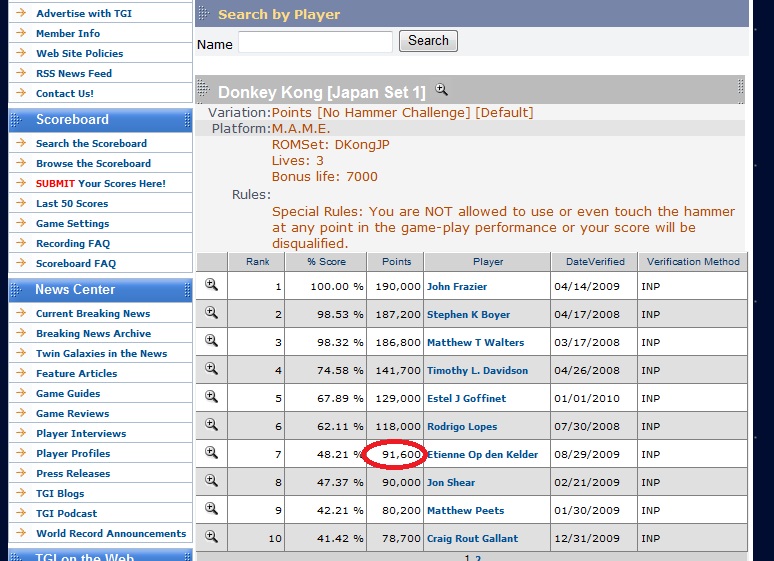Image resolution: width=774 pixels, height=561 pixels.
Task: Focus the player Name search field
Action: click(x=315, y=41)
